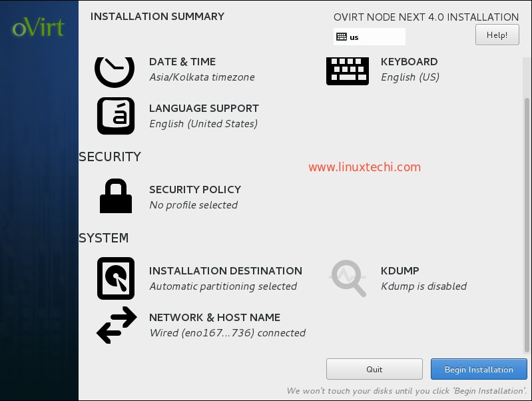Open the DATE & TIME settings label

click(182, 62)
